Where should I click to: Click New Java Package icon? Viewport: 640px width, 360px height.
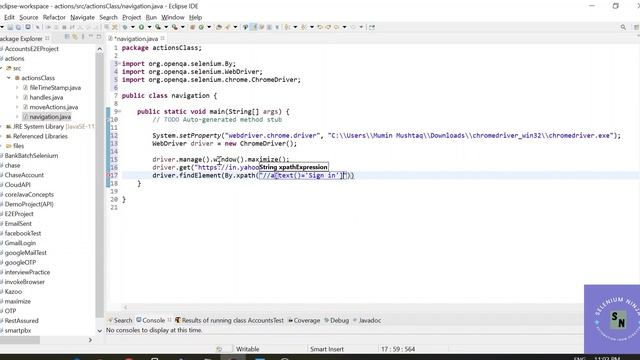(193, 27)
